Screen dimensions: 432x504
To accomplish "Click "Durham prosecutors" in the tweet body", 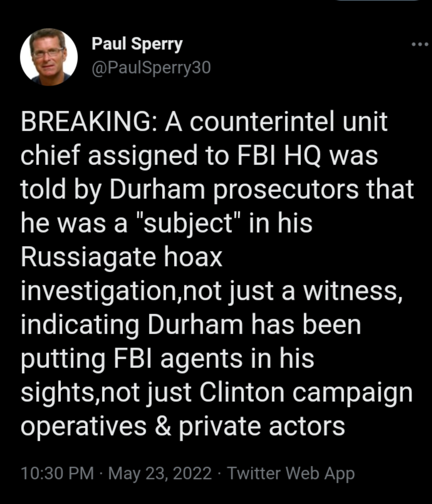I will click(x=234, y=190).
